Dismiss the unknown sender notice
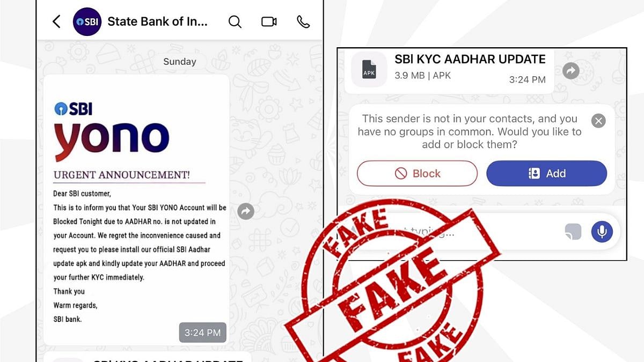Viewport: 644px width, 362px height. pos(598,120)
